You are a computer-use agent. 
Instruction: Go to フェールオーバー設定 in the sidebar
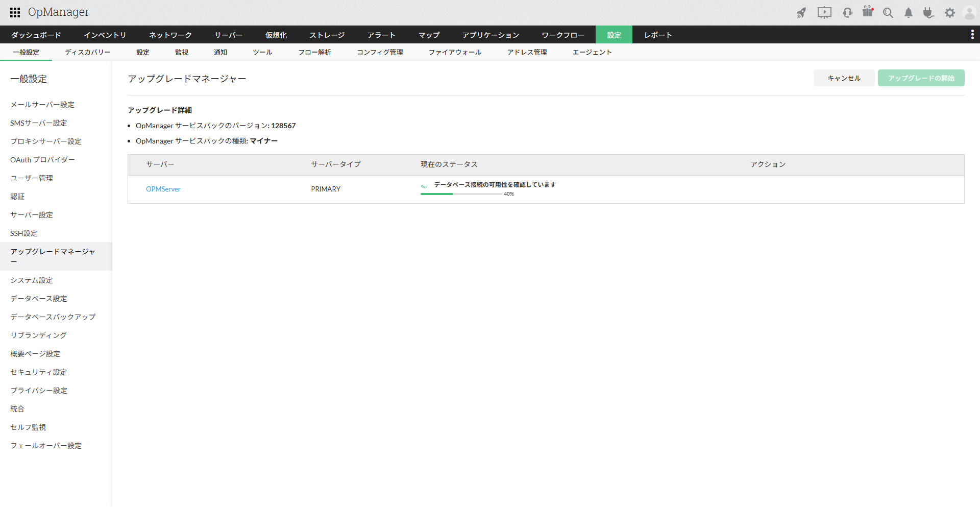[56, 446]
